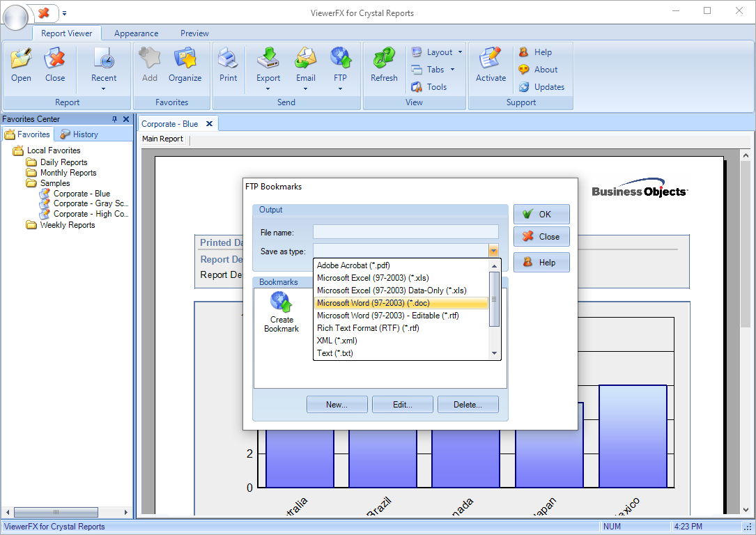Click the format list scroll down arrow

point(494,353)
